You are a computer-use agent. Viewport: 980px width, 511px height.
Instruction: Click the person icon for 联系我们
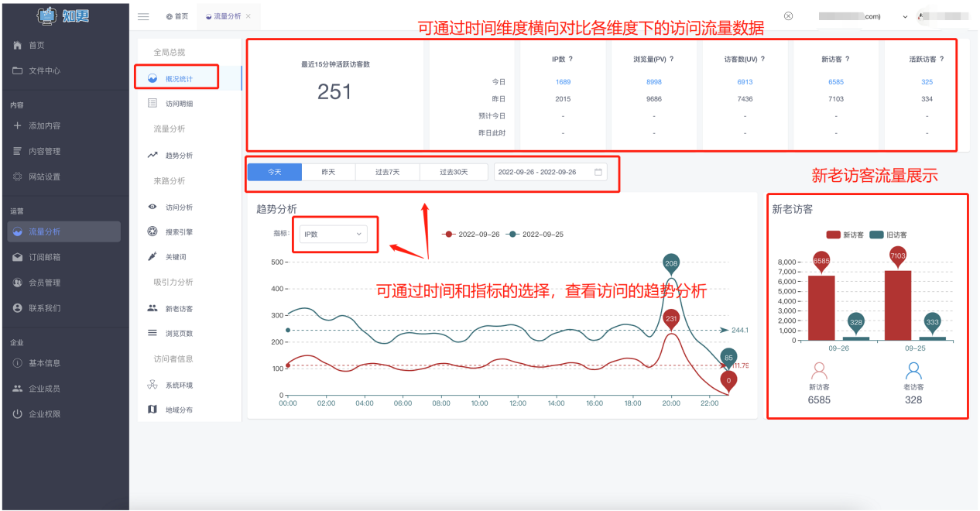tap(18, 308)
